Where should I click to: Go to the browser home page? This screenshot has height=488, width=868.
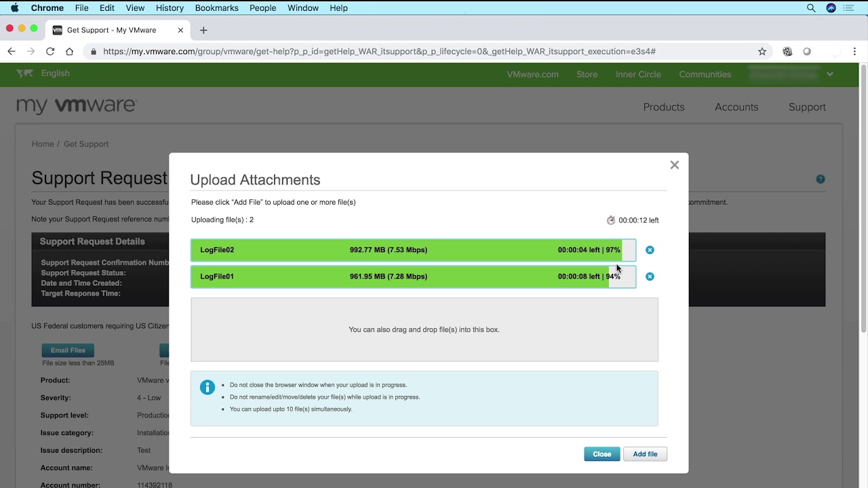(x=69, y=52)
